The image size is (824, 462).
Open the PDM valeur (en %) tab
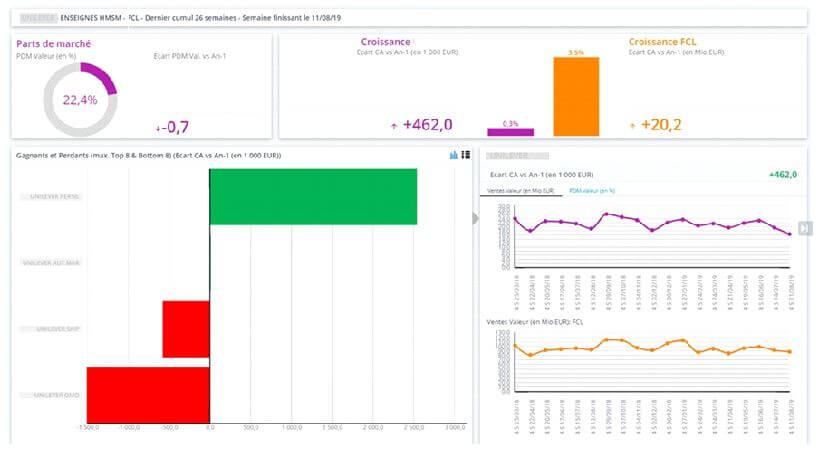tap(592, 191)
